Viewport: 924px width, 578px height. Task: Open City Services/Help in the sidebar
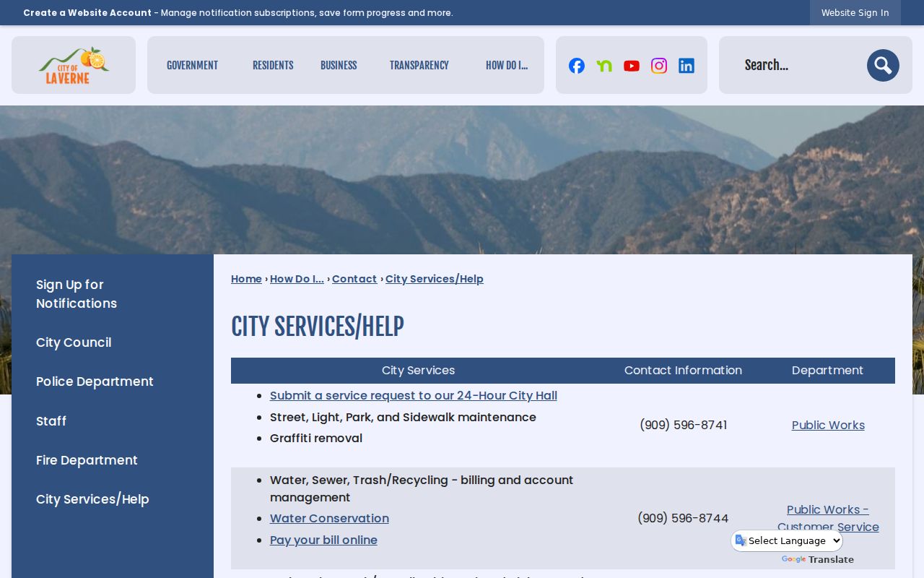click(x=92, y=499)
